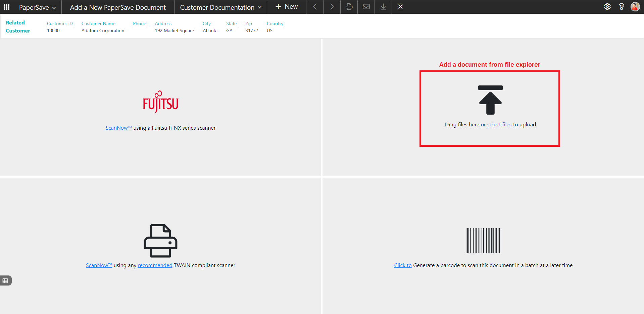Click the TWAIN scanner printer icon
This screenshot has height=314, width=644.
point(160,241)
